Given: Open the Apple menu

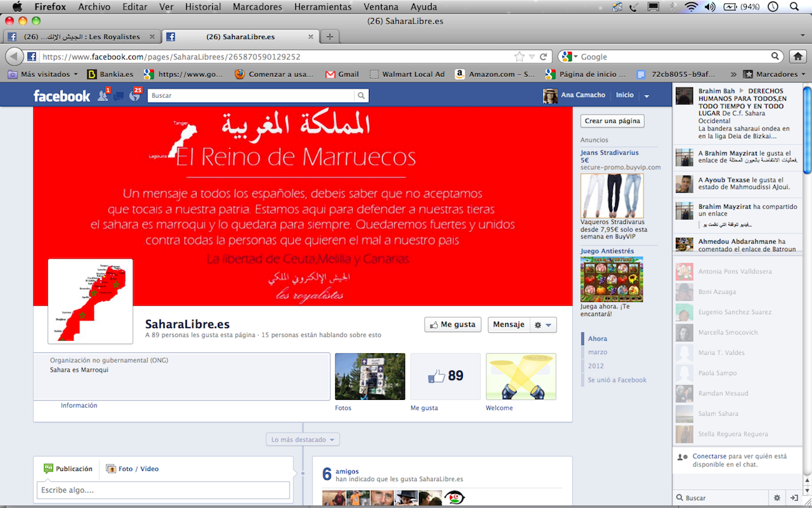Looking at the screenshot, I should click(17, 7).
